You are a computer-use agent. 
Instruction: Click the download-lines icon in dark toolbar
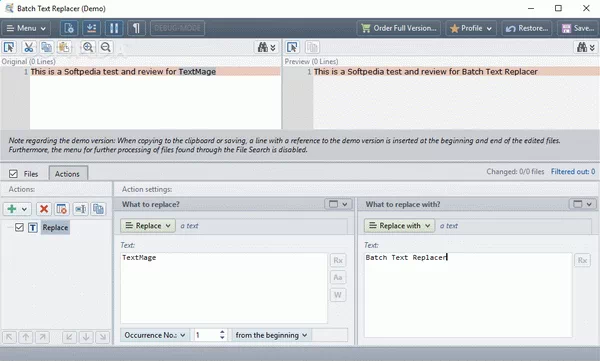(x=91, y=28)
